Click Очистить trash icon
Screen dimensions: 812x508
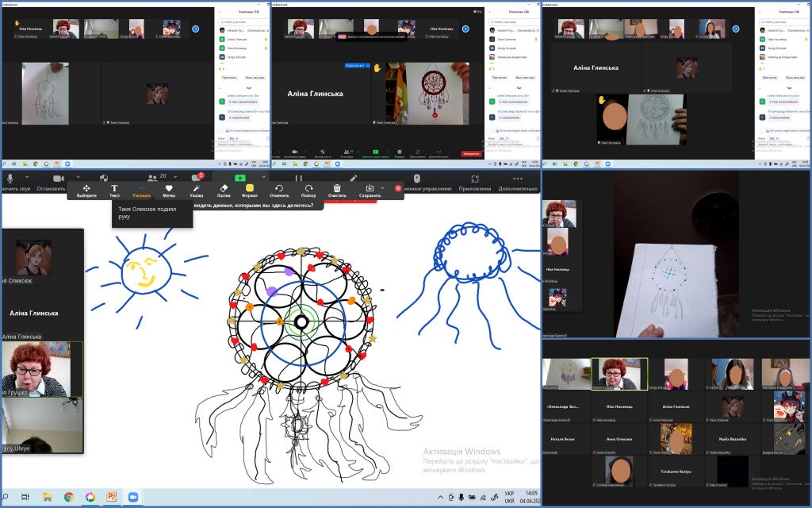(x=337, y=190)
